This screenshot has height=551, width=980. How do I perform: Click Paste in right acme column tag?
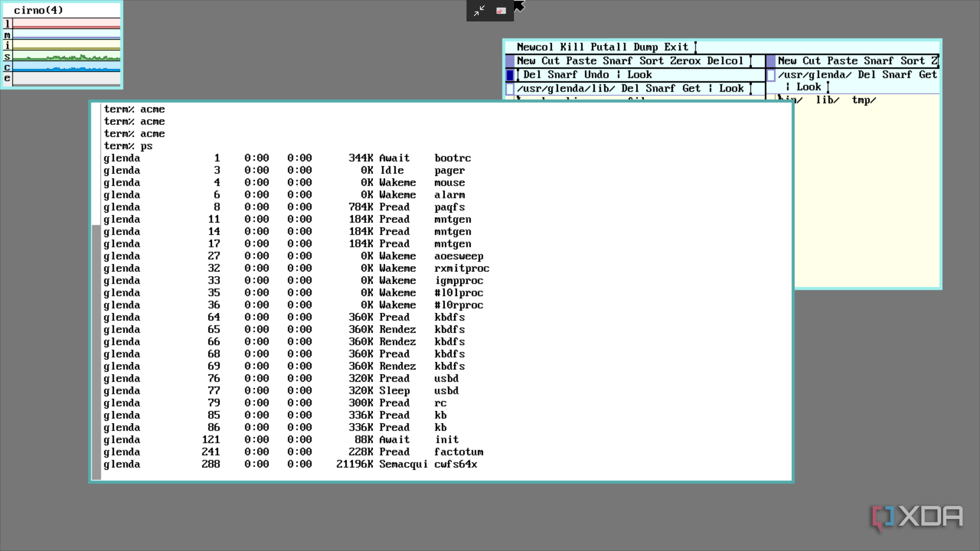[842, 61]
